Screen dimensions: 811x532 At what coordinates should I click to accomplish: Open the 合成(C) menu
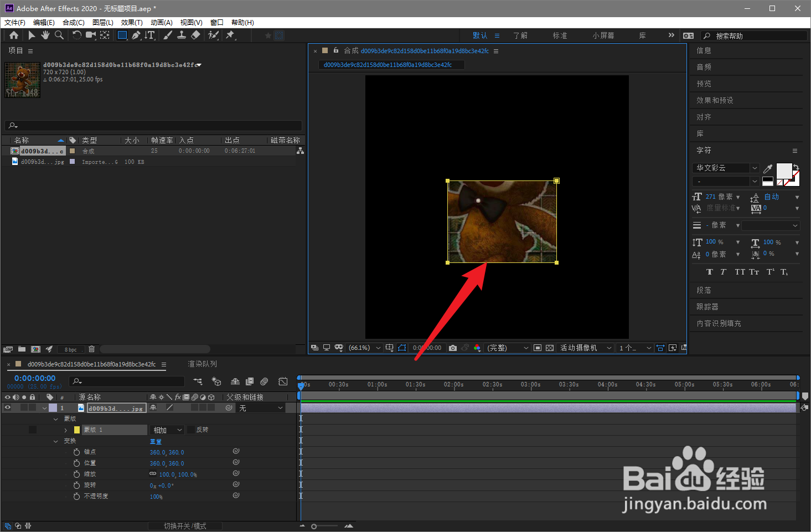coord(74,23)
